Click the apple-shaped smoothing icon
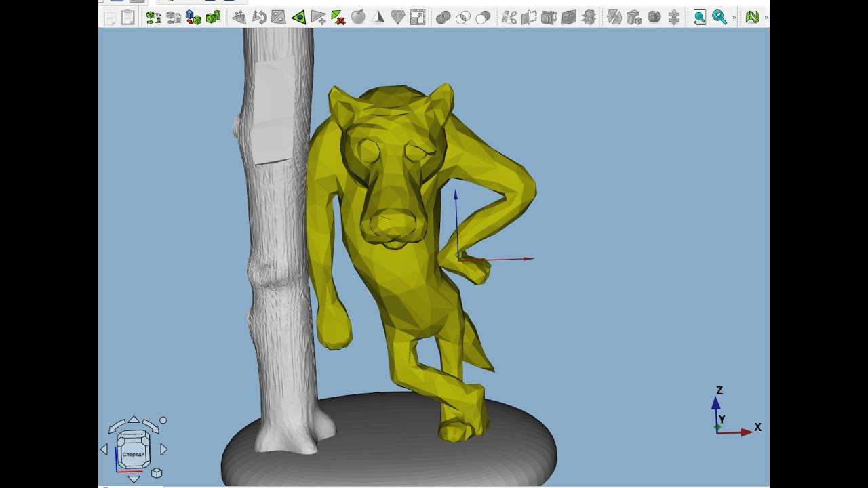The image size is (868, 488). [358, 18]
